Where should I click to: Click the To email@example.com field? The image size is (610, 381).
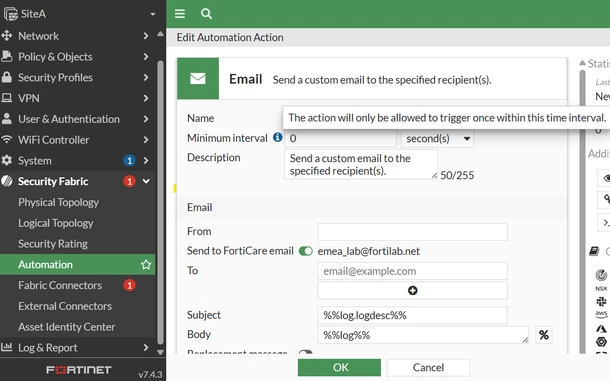tap(412, 271)
